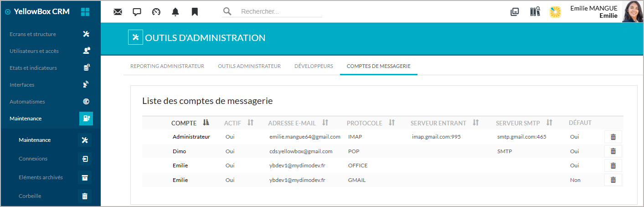644x207 pixels.
Task: Open the books library icon
Action: 535,12
